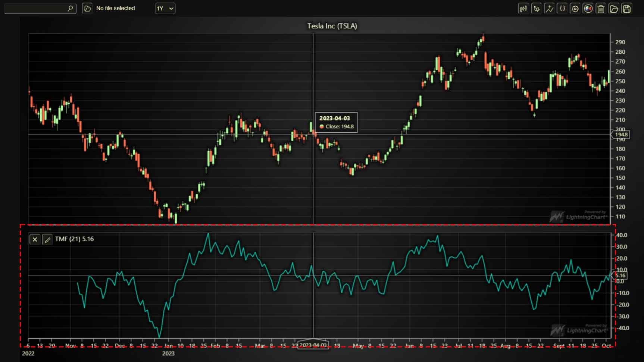Click the 2023-04-03 date axis label
644x362 pixels.
313,345
